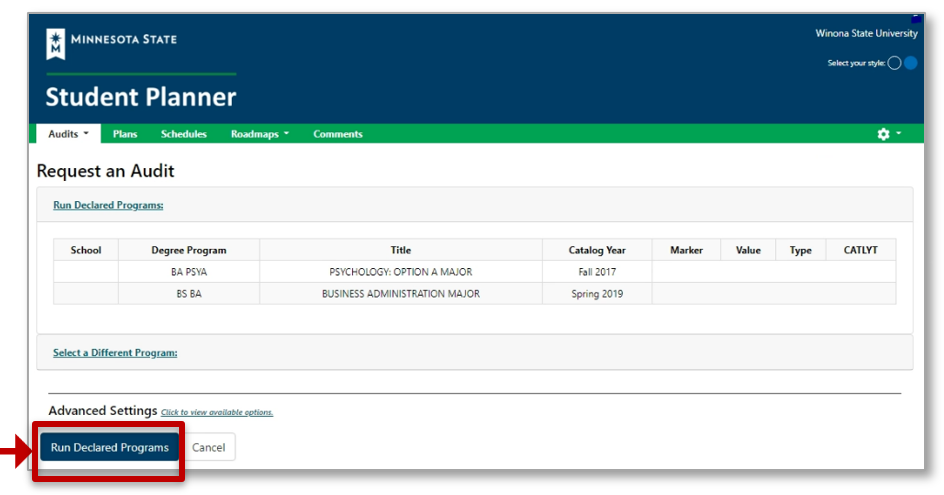This screenshot has width=944, height=495.
Task: Expand the Audits dropdown menu
Action: 68,134
